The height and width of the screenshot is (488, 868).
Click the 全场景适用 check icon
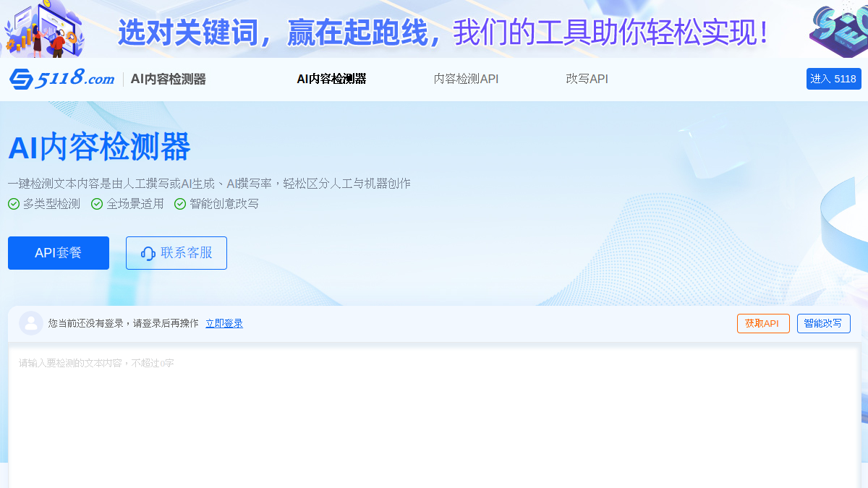click(97, 204)
